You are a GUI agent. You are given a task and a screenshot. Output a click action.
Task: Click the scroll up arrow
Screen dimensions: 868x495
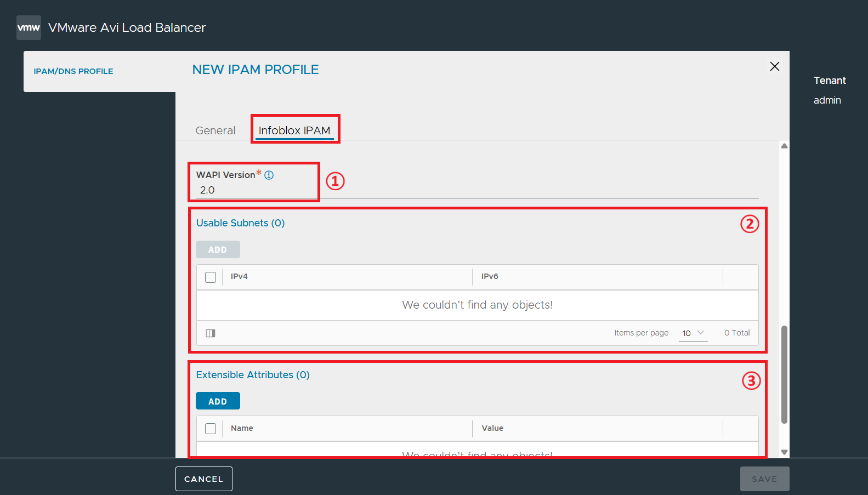[784, 146]
